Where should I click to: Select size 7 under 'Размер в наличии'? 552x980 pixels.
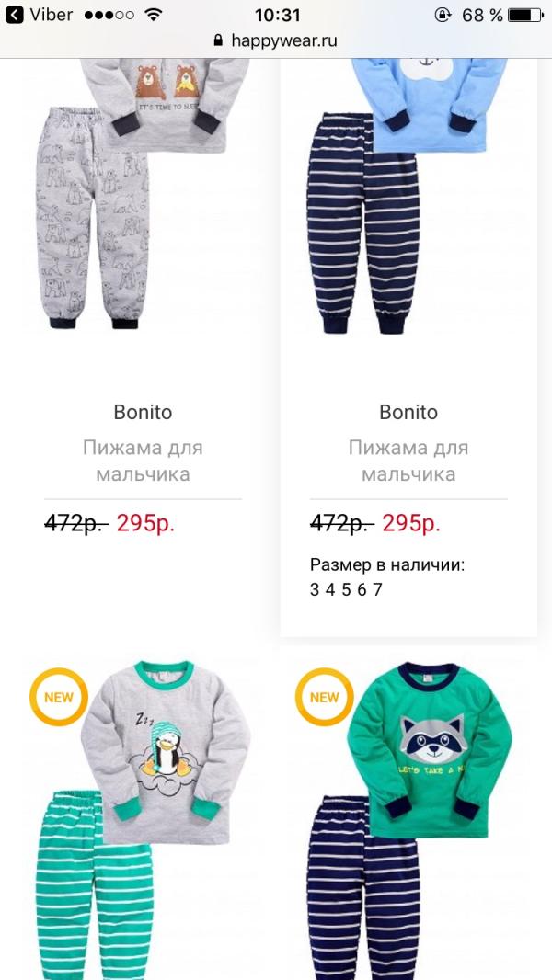click(x=377, y=589)
